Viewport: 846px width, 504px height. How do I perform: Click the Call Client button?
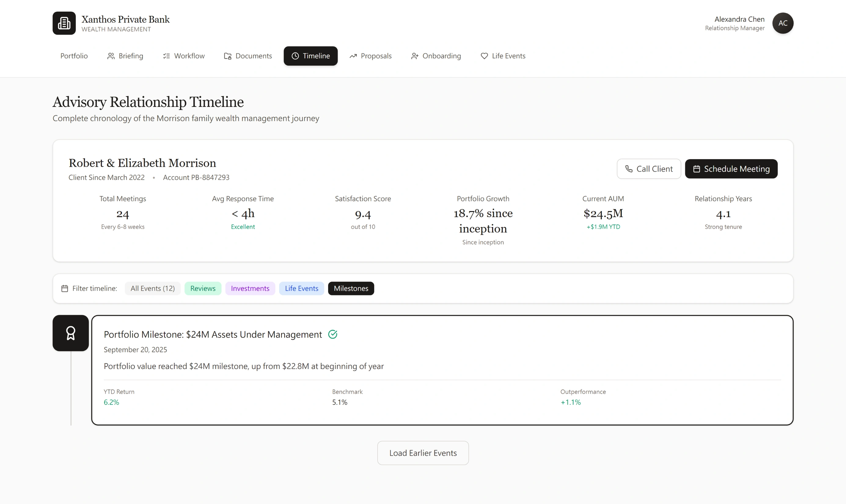coord(649,168)
